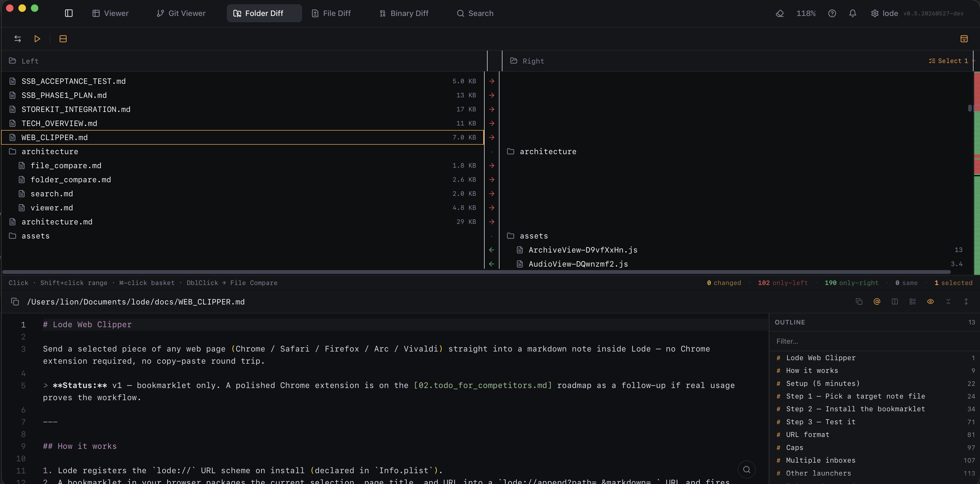The height and width of the screenshot is (484, 980).
Task: Copy architecture.md to right via arrow
Action: click(x=492, y=222)
